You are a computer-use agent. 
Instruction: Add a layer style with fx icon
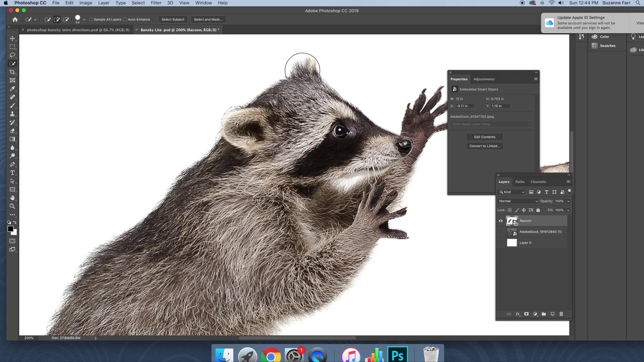tap(518, 314)
